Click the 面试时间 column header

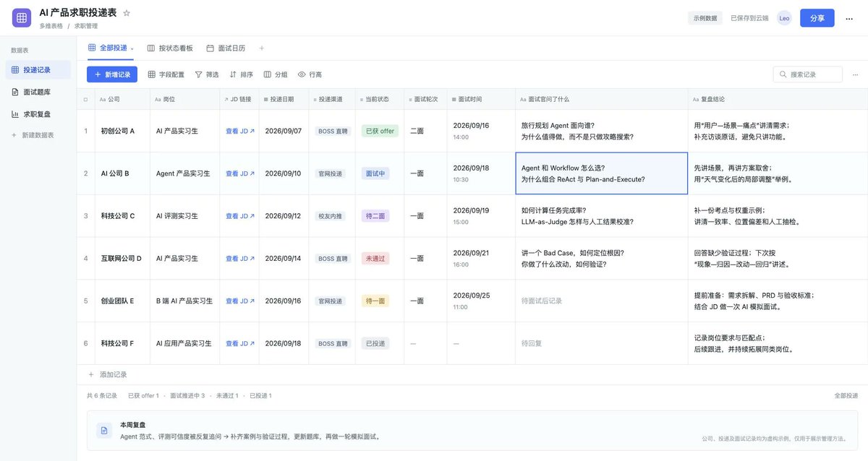point(481,99)
